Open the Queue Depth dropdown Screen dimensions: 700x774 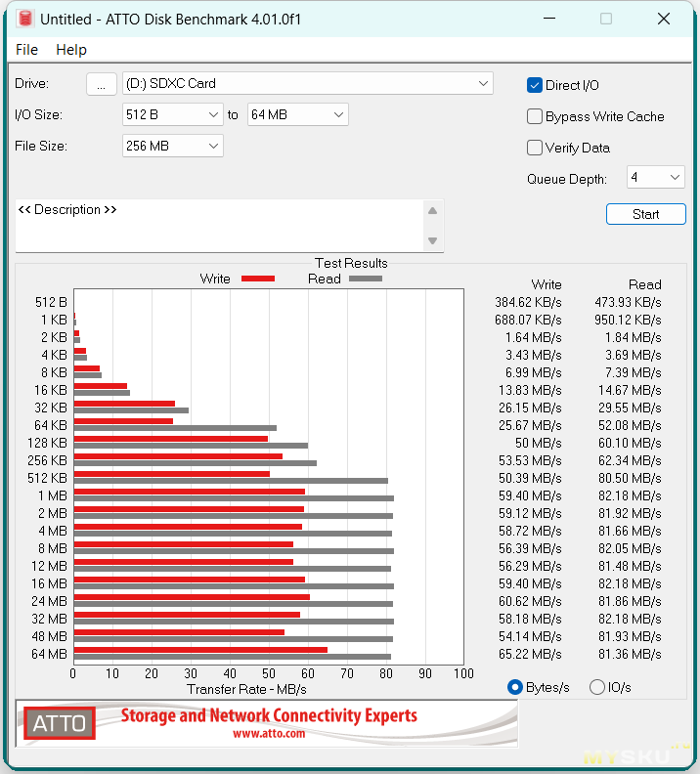point(656,177)
